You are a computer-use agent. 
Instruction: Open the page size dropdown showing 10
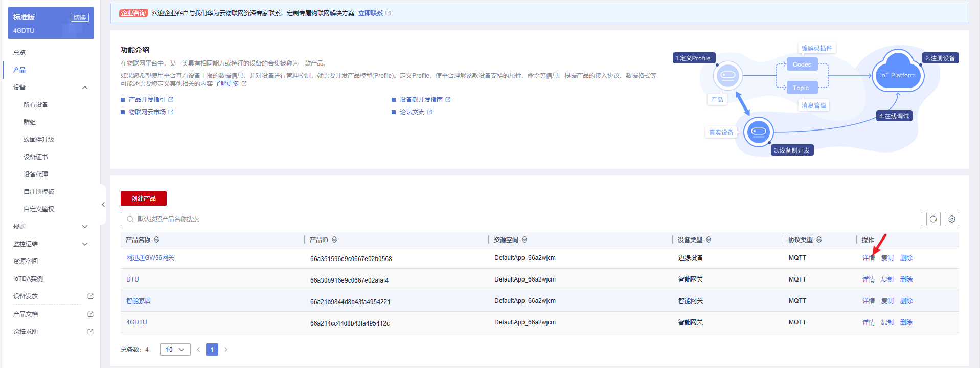pyautogui.click(x=175, y=350)
